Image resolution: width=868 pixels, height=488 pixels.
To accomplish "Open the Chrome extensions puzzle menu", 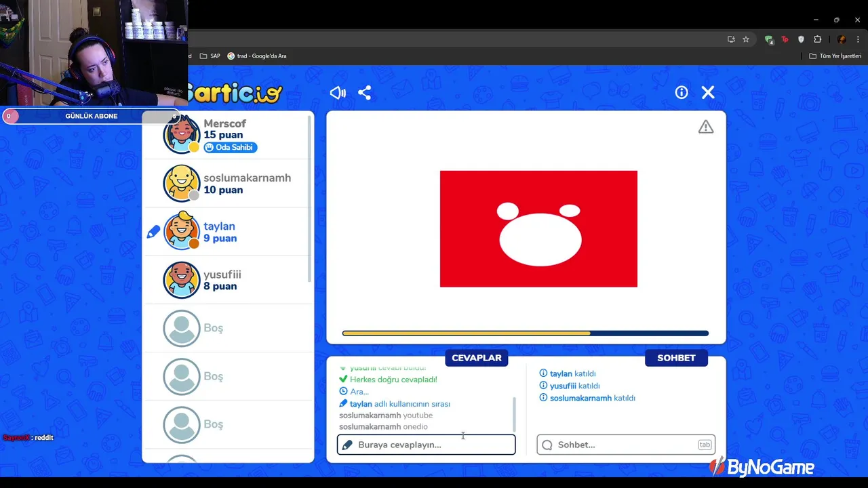I will 817,39.
